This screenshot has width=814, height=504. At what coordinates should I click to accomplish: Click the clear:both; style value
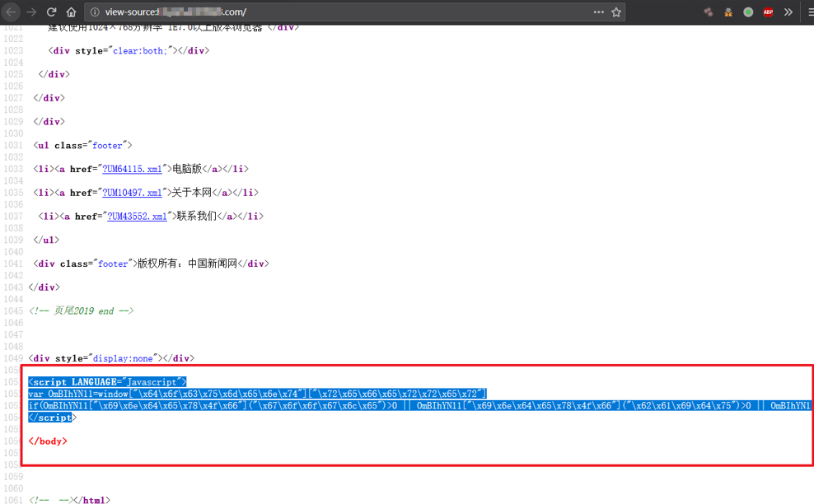tap(140, 51)
